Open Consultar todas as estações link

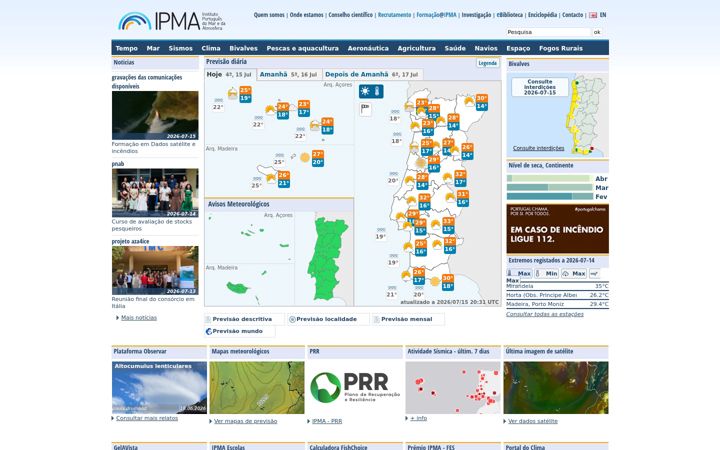coord(545,315)
